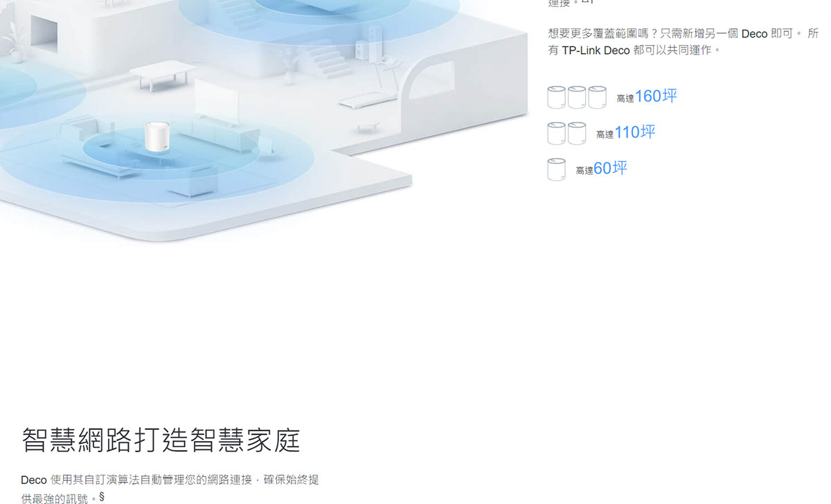Click the small side table near treadmill

(x=368, y=128)
